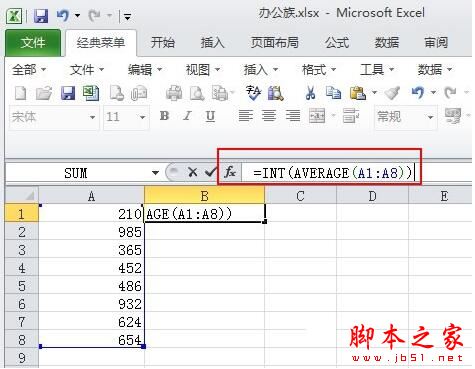This screenshot has height=369, width=475.
Task: Toggle Italic formatting
Action: point(187,116)
